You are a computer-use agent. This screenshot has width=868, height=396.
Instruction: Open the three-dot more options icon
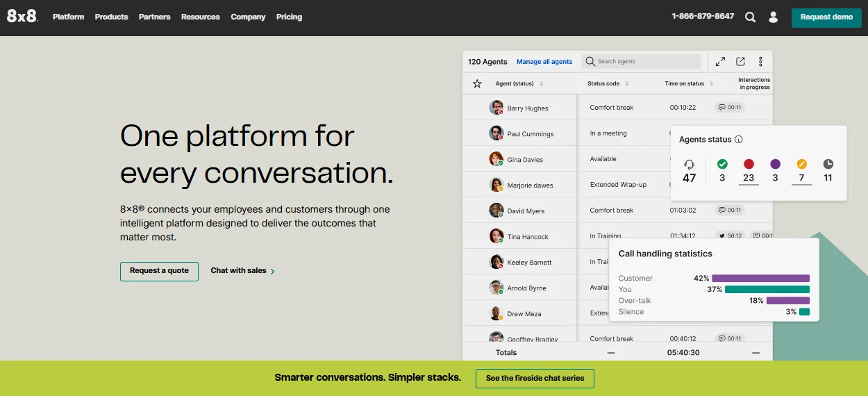(x=760, y=62)
